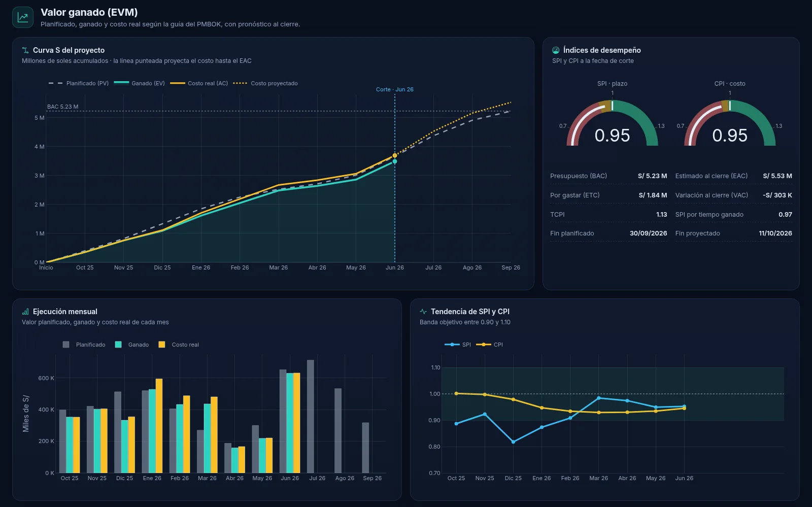Toggle the Planificado (PV) legend series
The width and height of the screenshot is (812, 507).
tap(79, 83)
